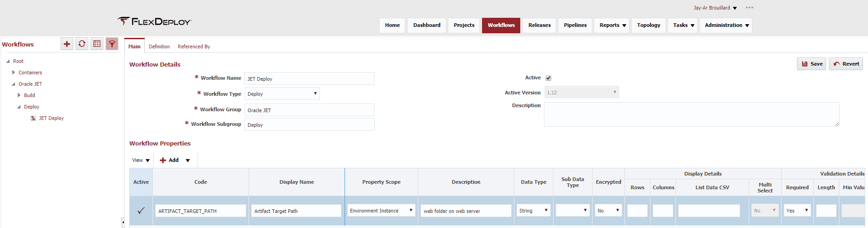Select the Containers tree item
Image resolution: width=868 pixels, height=228 pixels.
tap(30, 73)
